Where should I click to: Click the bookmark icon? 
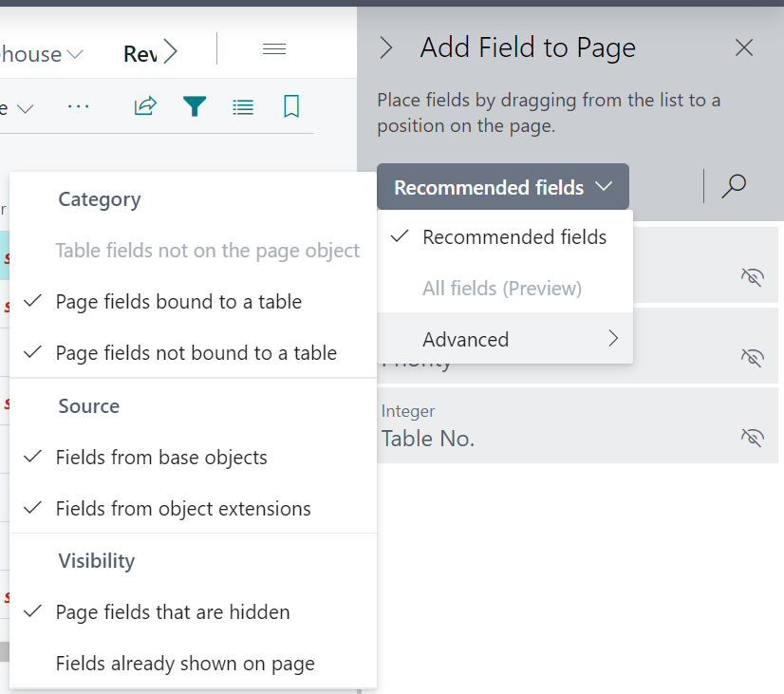pyautogui.click(x=291, y=107)
